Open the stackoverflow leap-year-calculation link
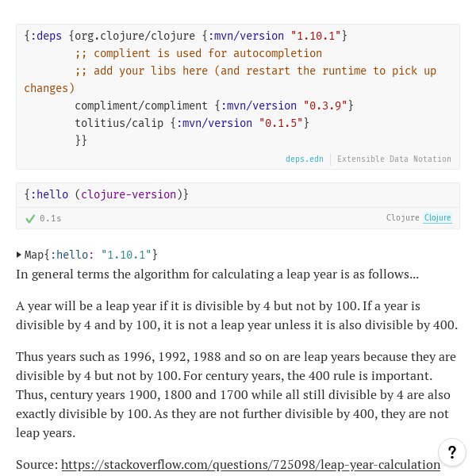The height and width of the screenshot is (476, 476). coord(251,465)
